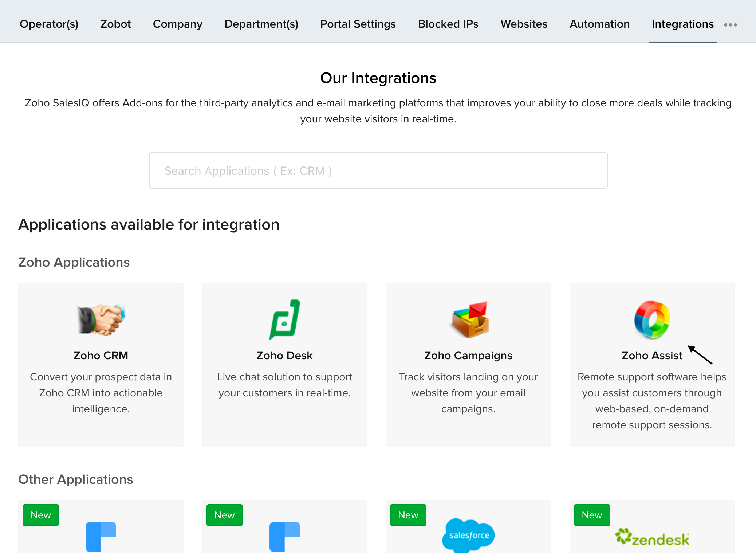Click 'Track visitors landing' Campaigns description
Screen dimensions: 756x553
(468, 393)
